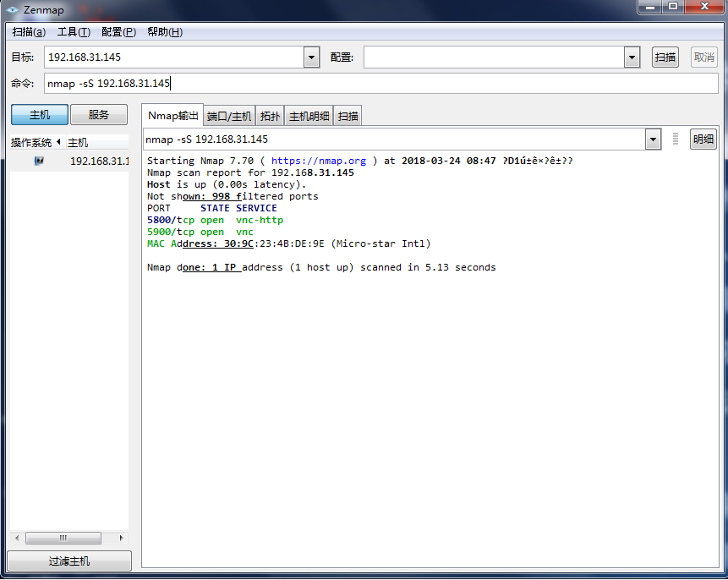Open the 帮助(H) menu
This screenshot has height=580, width=728.
click(165, 32)
